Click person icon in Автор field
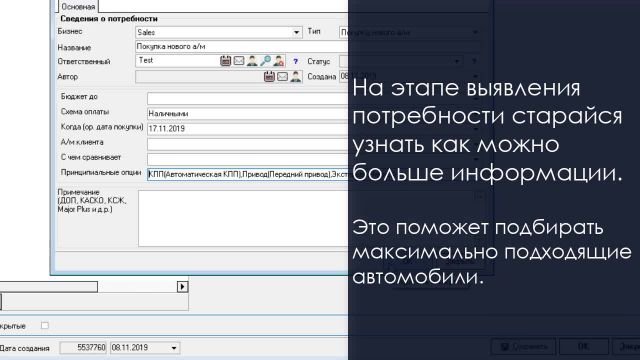The image size is (640, 360). coord(296,76)
